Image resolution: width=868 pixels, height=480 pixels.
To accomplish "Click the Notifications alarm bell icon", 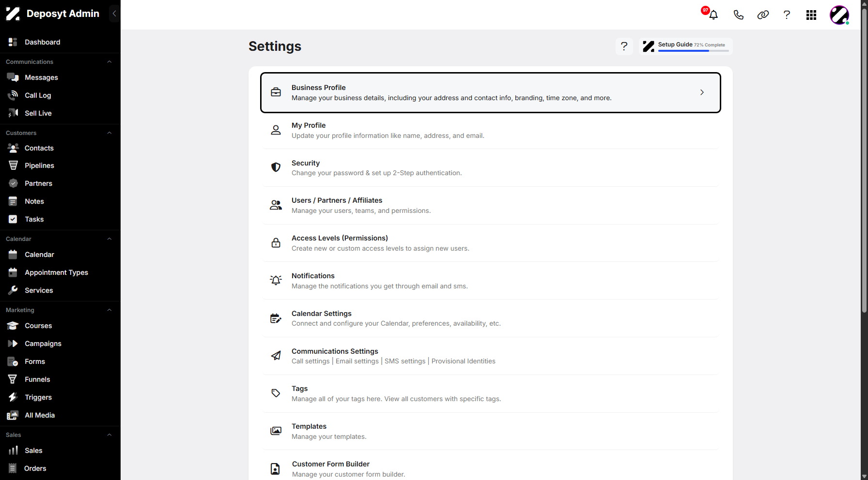I will (276, 280).
